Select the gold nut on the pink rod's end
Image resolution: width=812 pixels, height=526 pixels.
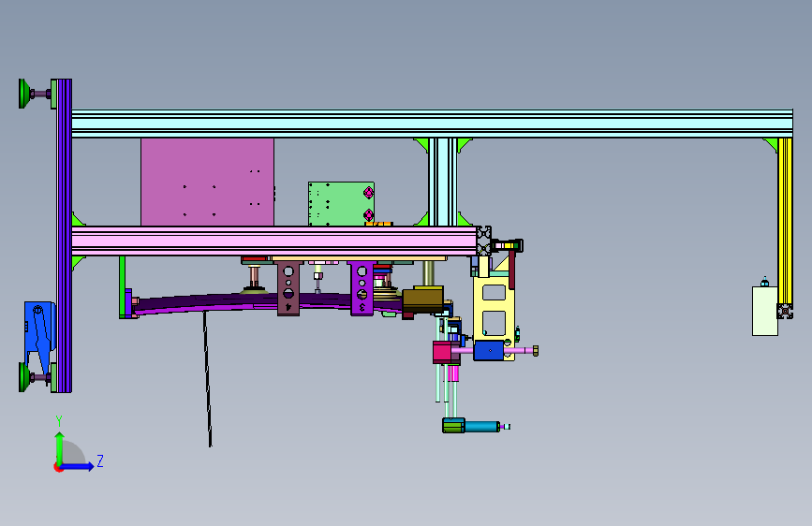536,350
